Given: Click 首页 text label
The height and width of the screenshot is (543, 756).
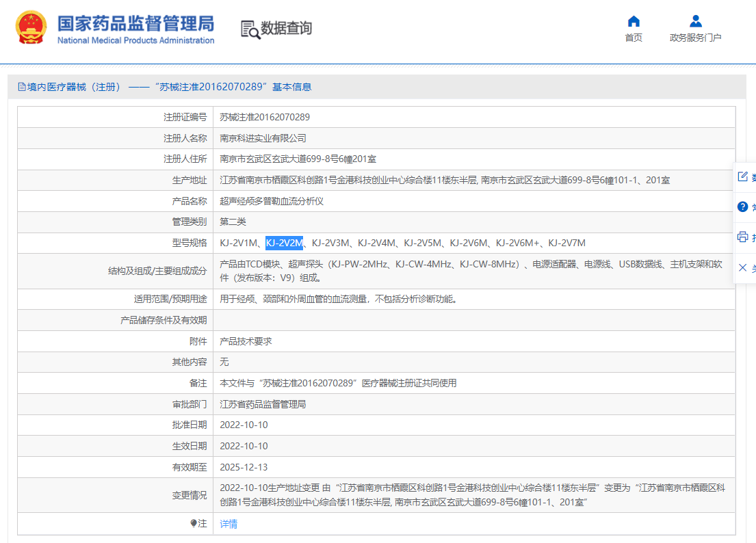Looking at the screenshot, I should (x=634, y=38).
